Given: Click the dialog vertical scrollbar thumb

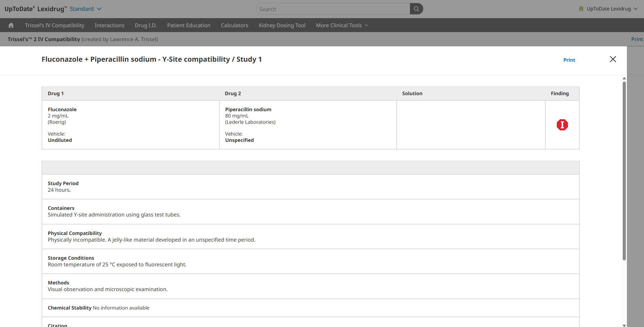Looking at the screenshot, I should pos(624,171).
